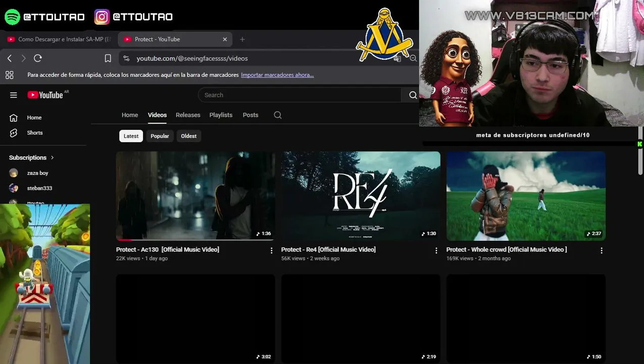Click the '169K views' text under Whole crowd

pyautogui.click(x=460, y=258)
